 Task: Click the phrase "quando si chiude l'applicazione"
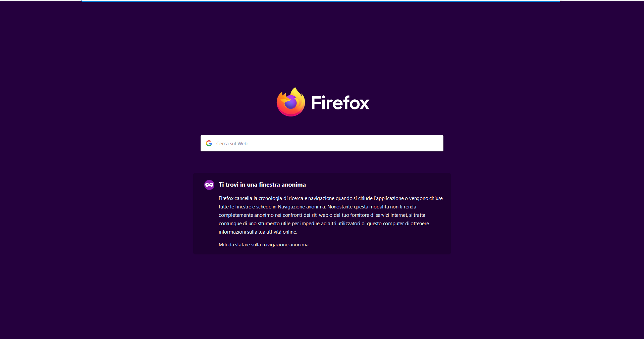(x=370, y=198)
